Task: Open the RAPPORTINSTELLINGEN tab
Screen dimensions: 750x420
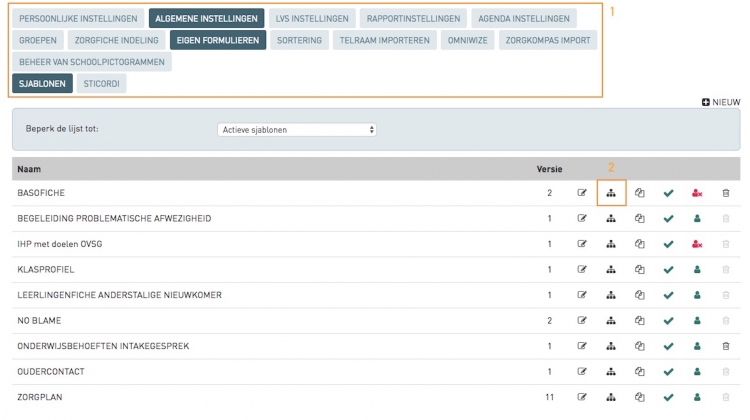Action: coord(413,18)
